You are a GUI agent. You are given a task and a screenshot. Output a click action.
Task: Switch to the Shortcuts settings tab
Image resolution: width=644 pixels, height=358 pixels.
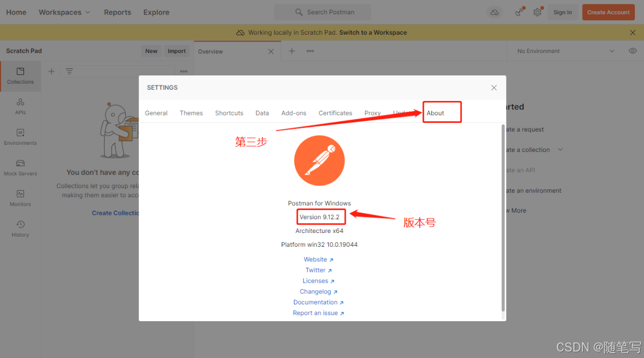(229, 113)
